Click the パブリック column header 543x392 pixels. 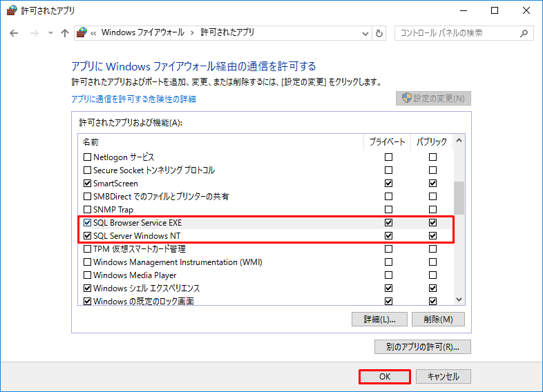[432, 142]
